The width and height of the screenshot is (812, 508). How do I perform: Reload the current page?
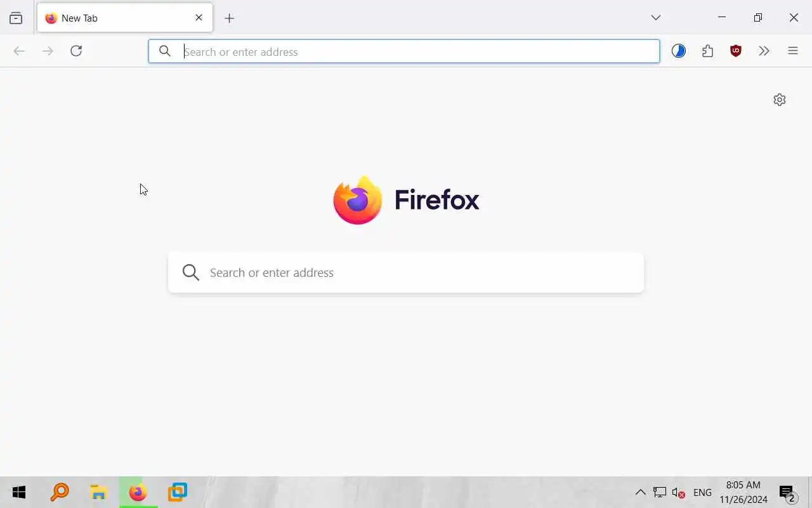pyautogui.click(x=76, y=51)
